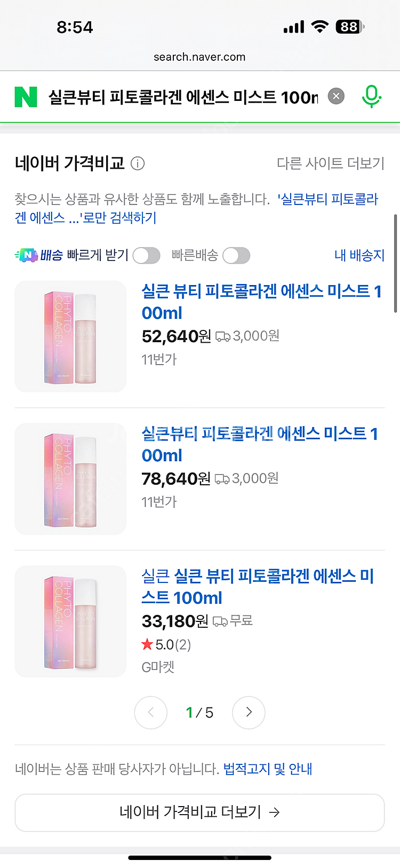
Task: Tap the green Naver N logo
Action: click(x=26, y=97)
